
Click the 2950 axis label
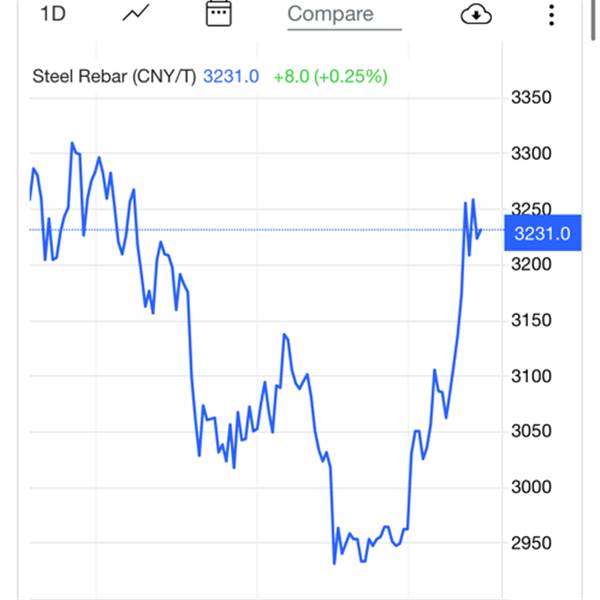[x=531, y=543]
